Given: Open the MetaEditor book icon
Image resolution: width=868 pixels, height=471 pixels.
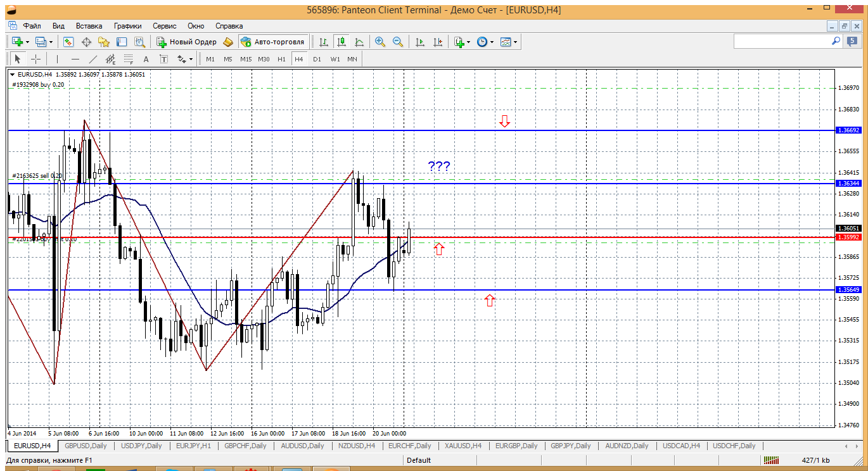Looking at the screenshot, I should click(228, 42).
